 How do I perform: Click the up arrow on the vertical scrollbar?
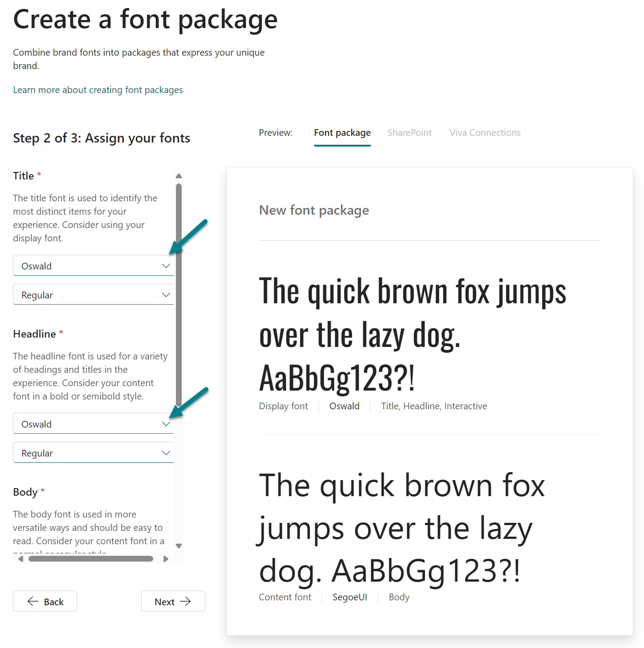(x=179, y=176)
